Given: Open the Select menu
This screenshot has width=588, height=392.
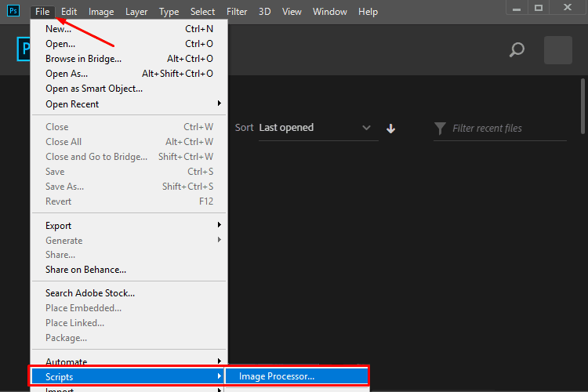Looking at the screenshot, I should click(x=202, y=12).
